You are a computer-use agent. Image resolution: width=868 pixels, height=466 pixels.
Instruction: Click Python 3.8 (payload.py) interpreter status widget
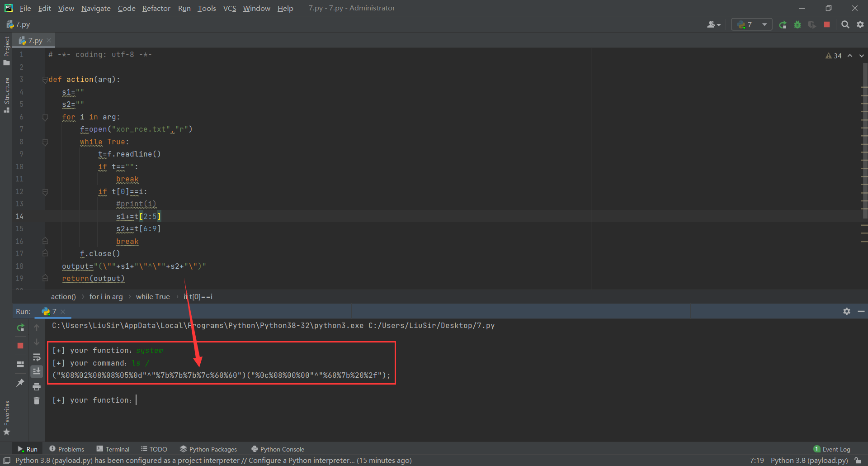pyautogui.click(x=809, y=461)
